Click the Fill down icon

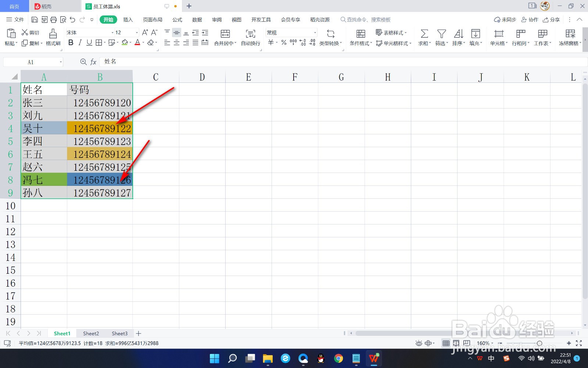476,34
